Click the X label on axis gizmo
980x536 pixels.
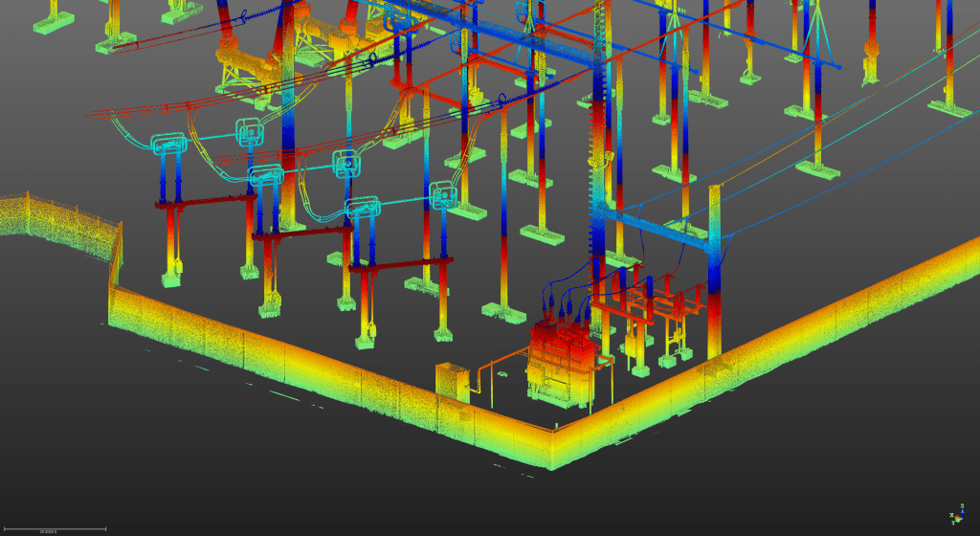coord(952,516)
